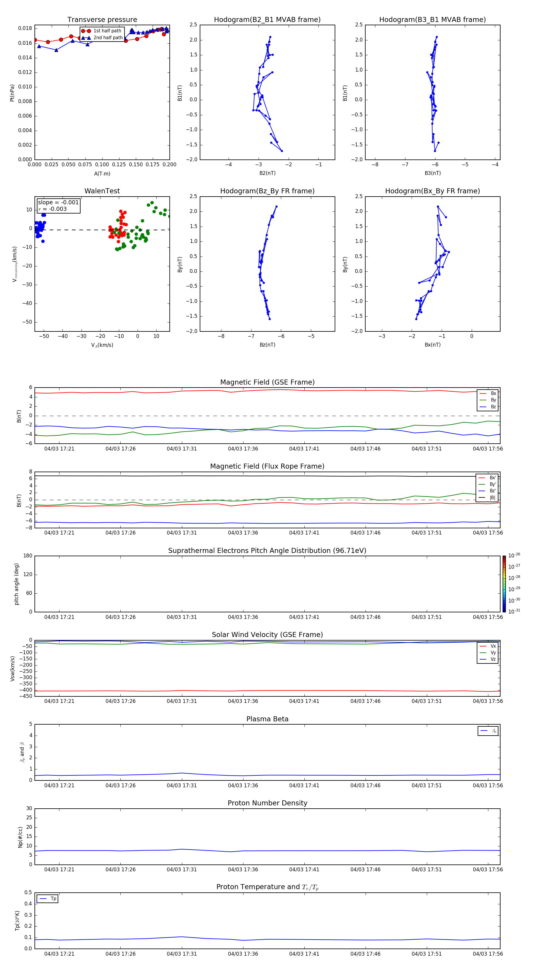Click the 'Pt(nPa)' y-axis label
The image size is (535, 980).
12,93
